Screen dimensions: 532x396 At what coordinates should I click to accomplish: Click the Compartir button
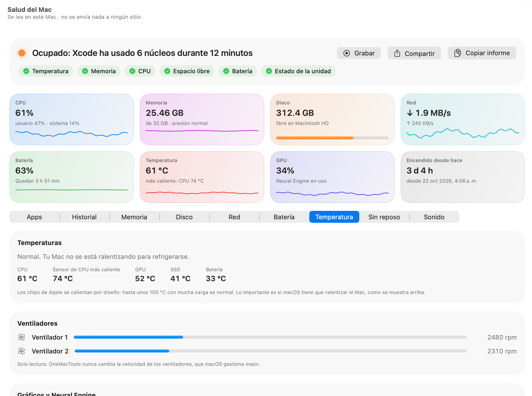tap(414, 53)
